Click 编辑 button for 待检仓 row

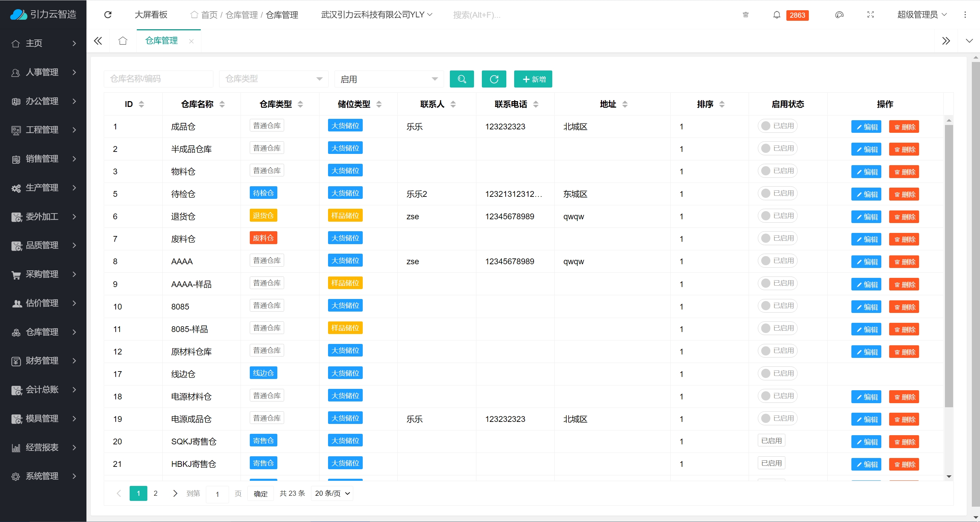866,194
